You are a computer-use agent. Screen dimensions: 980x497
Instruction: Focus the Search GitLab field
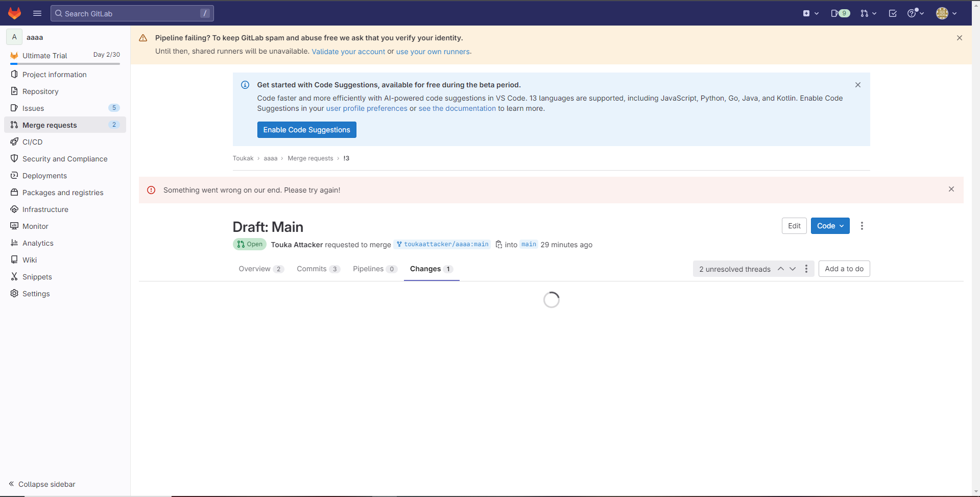click(132, 13)
